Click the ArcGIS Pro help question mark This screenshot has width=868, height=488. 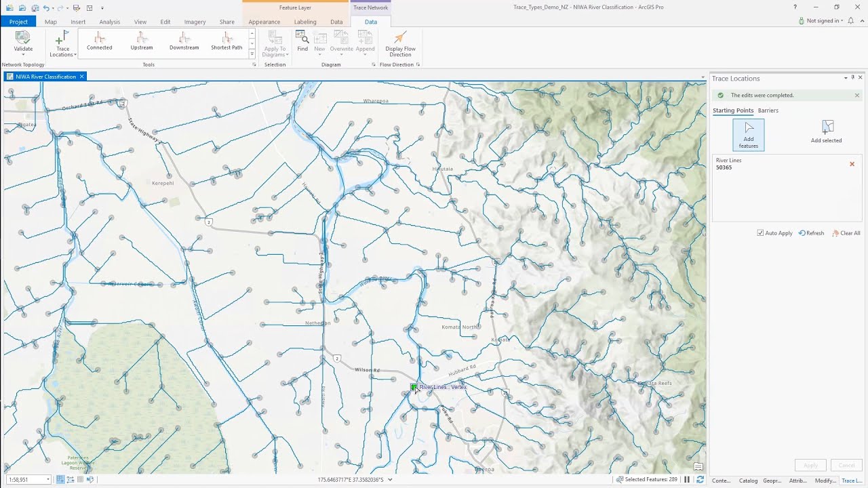795,7
